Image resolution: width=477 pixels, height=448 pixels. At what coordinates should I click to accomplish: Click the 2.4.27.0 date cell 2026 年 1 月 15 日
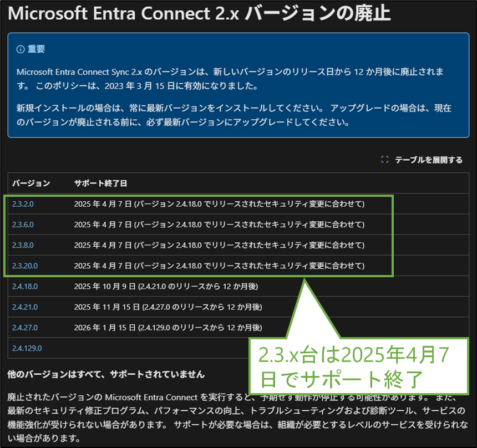point(168,328)
